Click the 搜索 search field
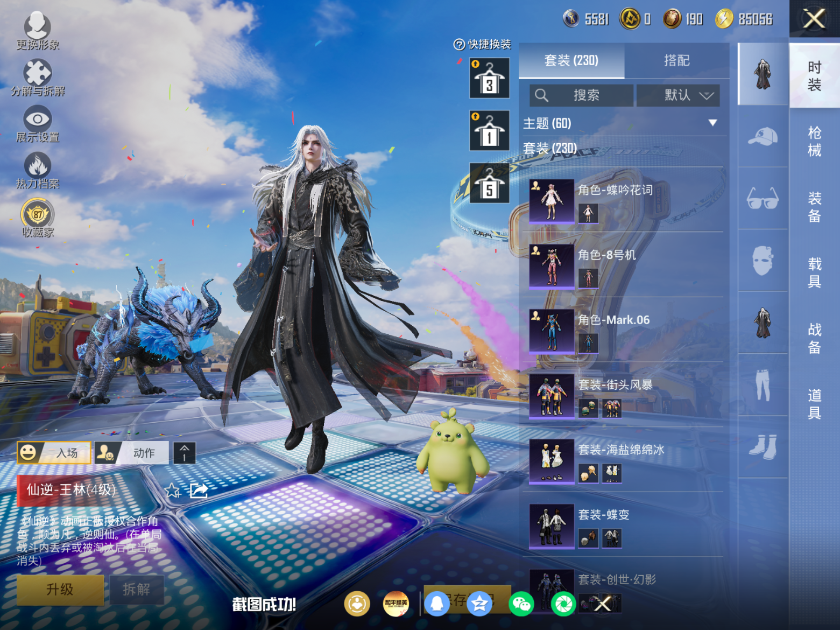 point(581,95)
